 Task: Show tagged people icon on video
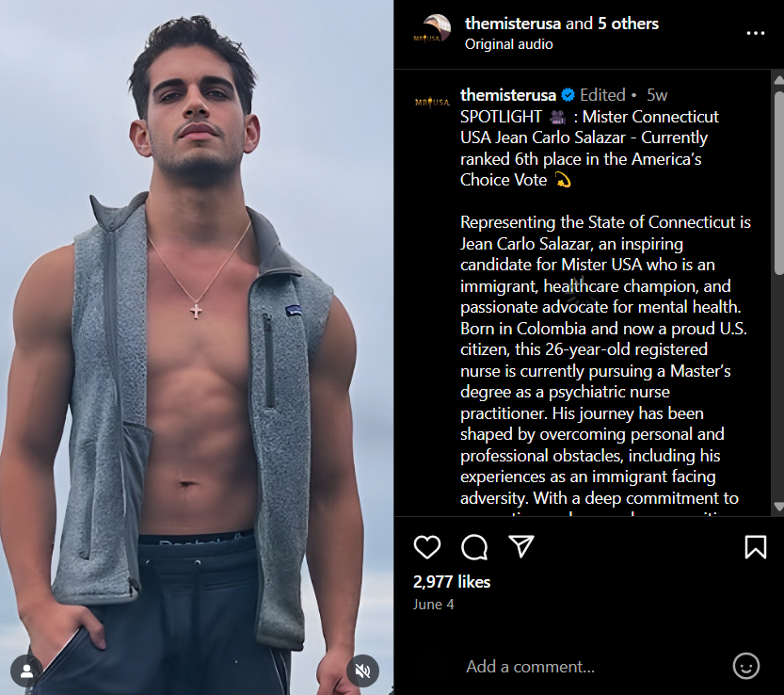[x=26, y=671]
